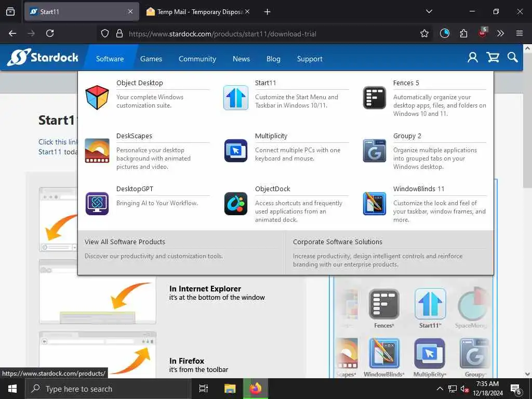Open the Windows Start button
This screenshot has width=532, height=399.
(x=12, y=389)
